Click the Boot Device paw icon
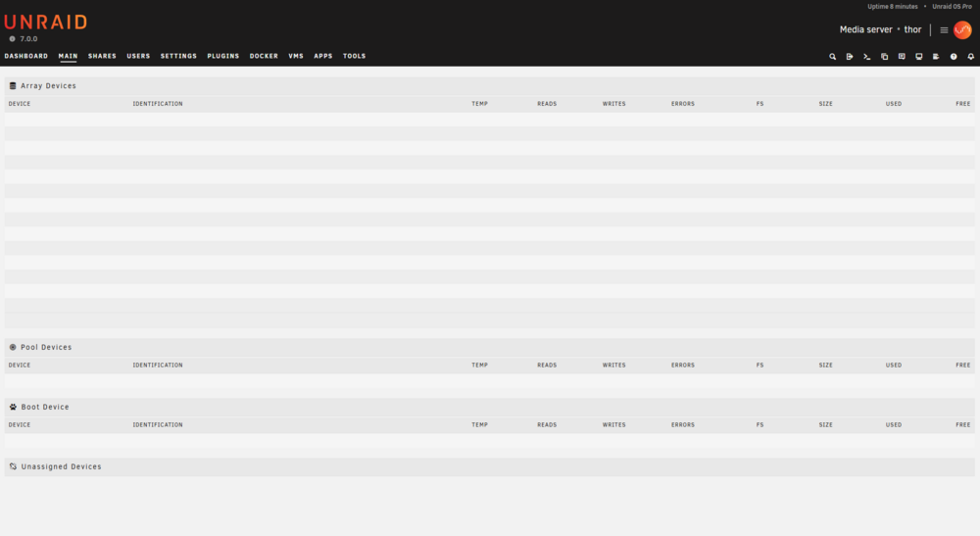980x536 pixels. (x=13, y=407)
